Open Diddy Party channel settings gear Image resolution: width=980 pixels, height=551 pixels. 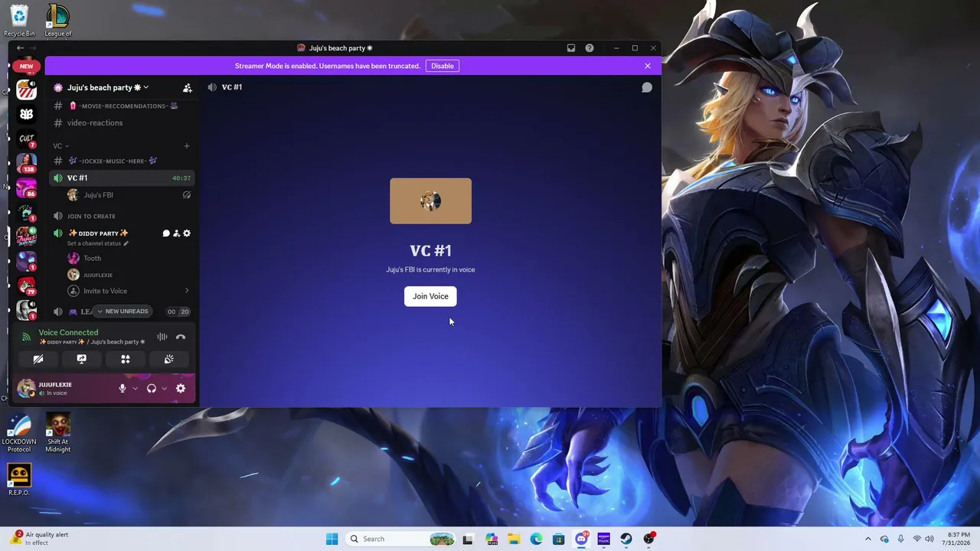click(187, 233)
